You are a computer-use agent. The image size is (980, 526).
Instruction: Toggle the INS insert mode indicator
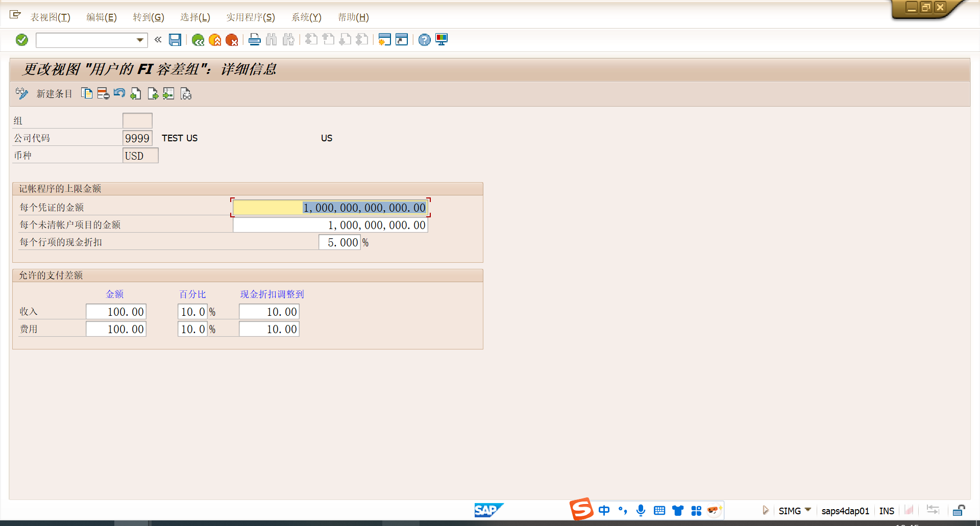click(x=887, y=511)
